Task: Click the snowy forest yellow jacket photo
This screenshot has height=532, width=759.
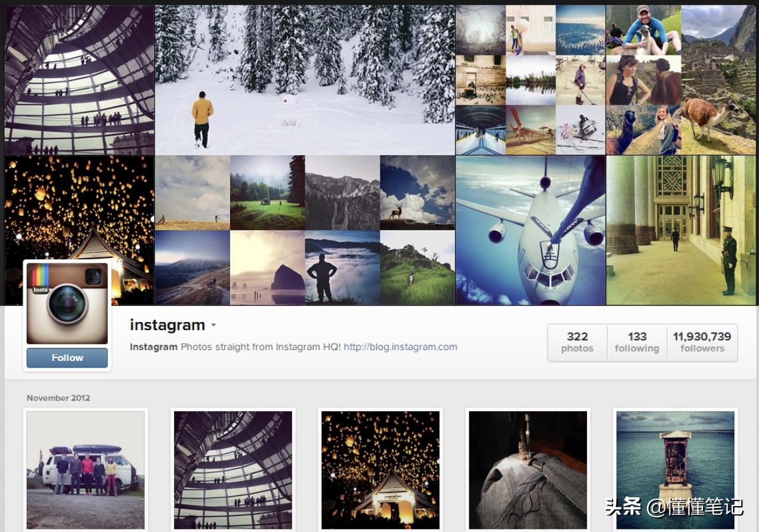Action: (x=305, y=80)
